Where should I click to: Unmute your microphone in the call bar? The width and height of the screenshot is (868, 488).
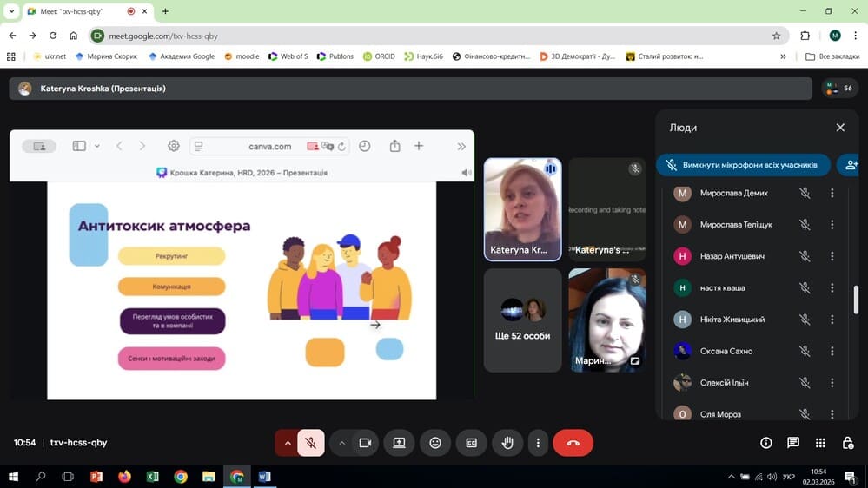310,443
